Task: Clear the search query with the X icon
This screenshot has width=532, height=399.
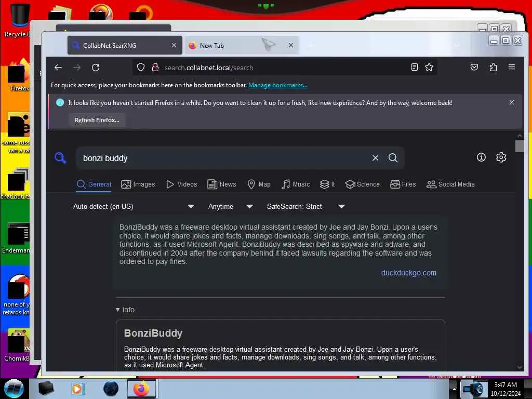Action: coord(375,158)
